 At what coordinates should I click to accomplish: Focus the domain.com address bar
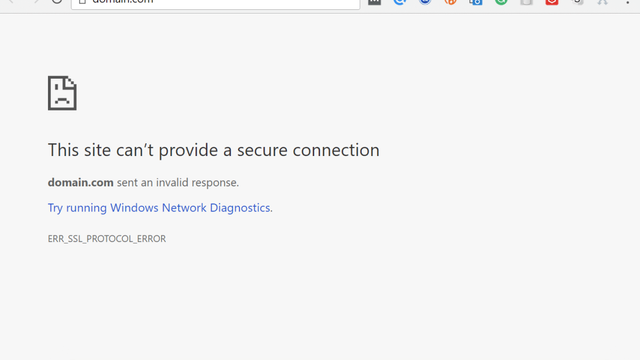pyautogui.click(x=216, y=2)
